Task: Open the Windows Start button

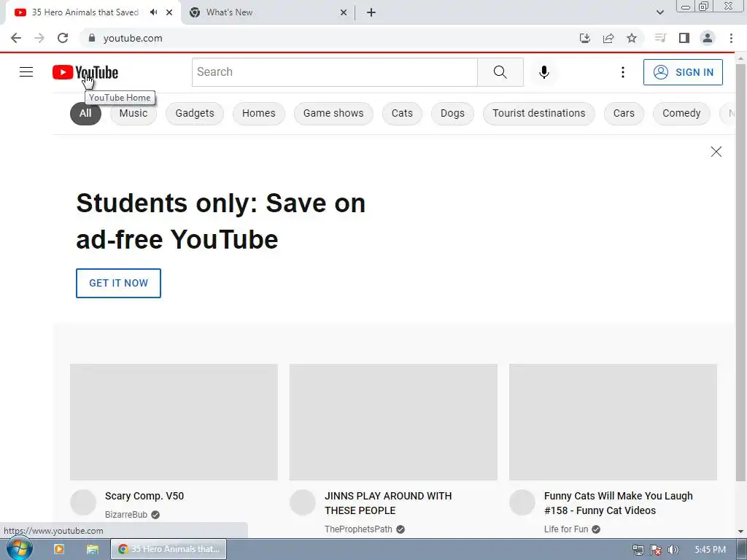Action: coord(19,548)
